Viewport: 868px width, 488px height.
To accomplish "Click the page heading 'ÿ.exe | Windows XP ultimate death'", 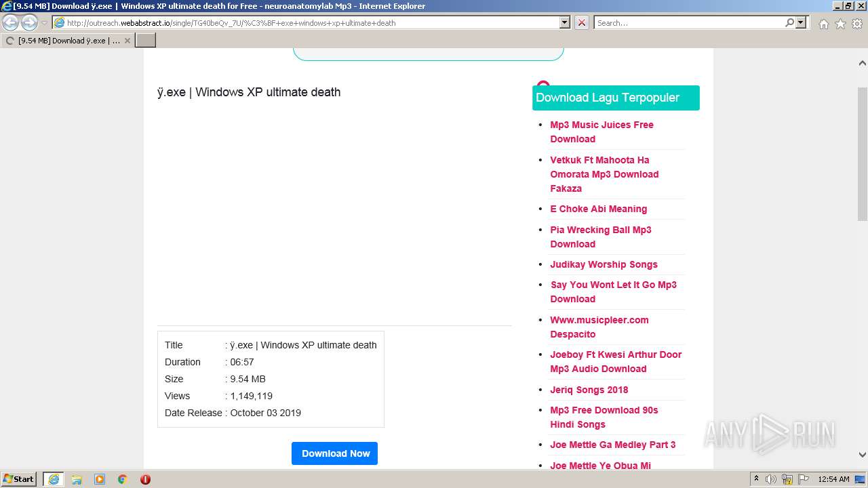I will (249, 92).
